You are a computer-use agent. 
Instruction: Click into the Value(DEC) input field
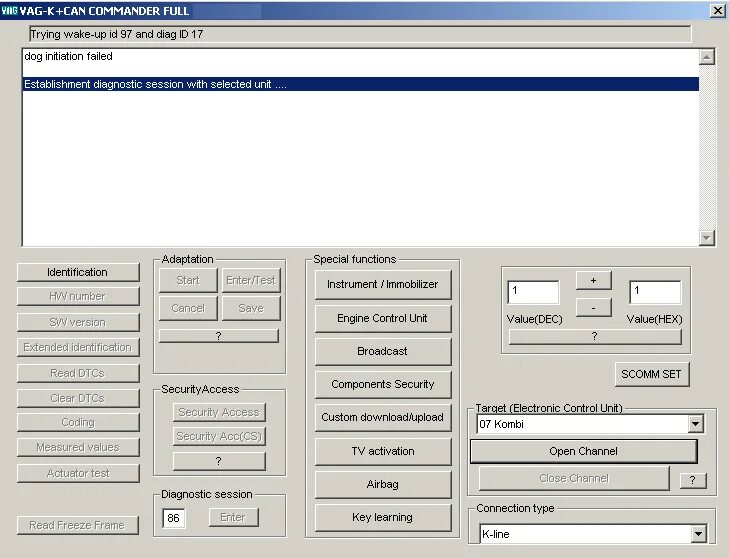point(533,292)
